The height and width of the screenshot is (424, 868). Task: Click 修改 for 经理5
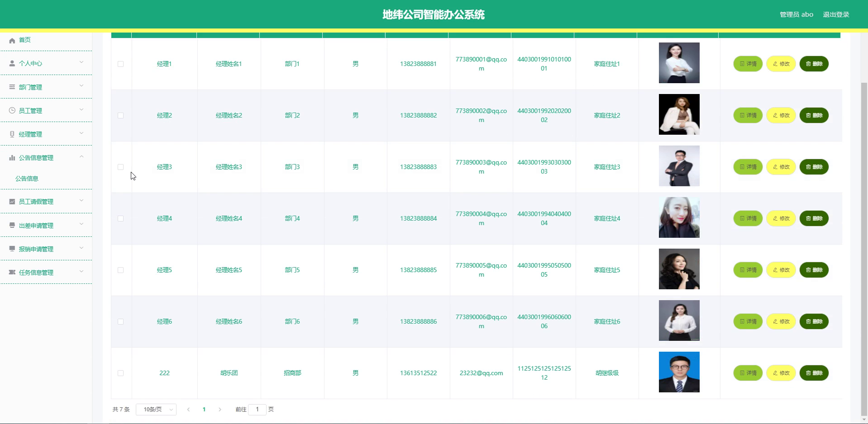pos(781,270)
